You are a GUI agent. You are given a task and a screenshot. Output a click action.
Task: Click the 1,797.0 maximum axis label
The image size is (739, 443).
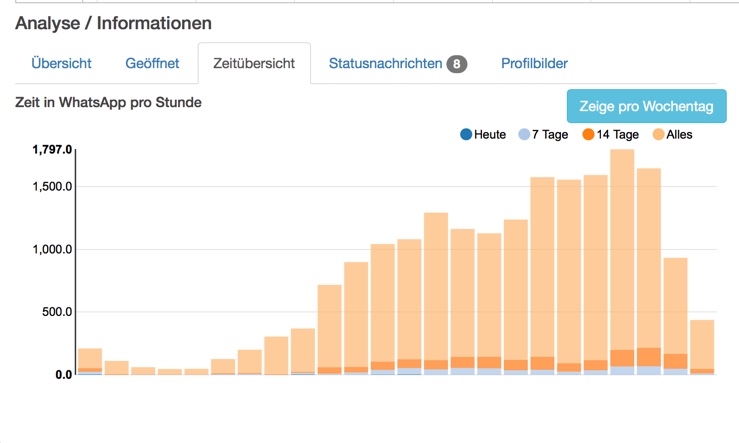[52, 150]
